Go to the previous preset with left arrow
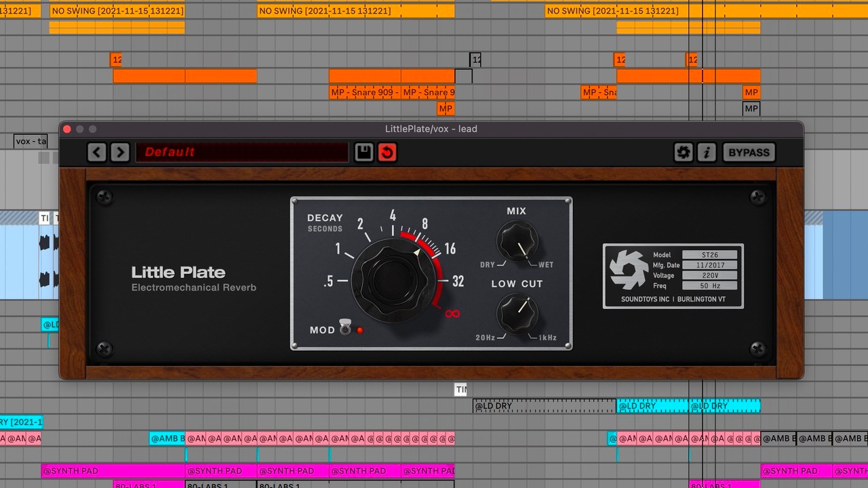Image resolution: width=868 pixels, height=488 pixels. (97, 152)
